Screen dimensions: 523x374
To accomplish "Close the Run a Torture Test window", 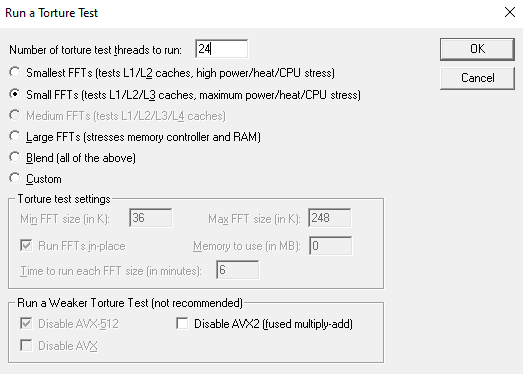I will (x=510, y=13).
